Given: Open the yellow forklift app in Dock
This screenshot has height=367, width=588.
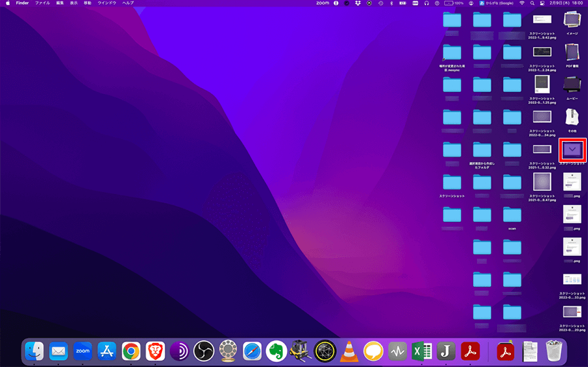Looking at the screenshot, I should point(301,351).
